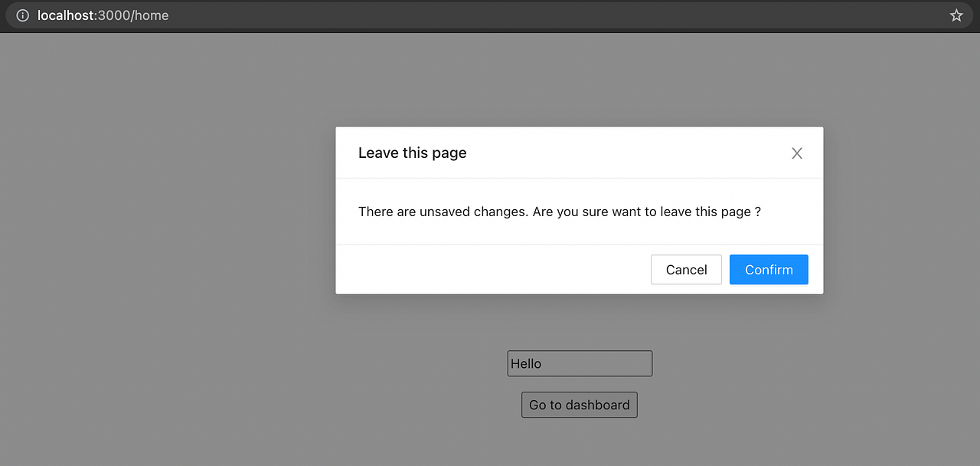Dismiss the Leave this page dialog via X
The height and width of the screenshot is (466, 980).
(796, 153)
